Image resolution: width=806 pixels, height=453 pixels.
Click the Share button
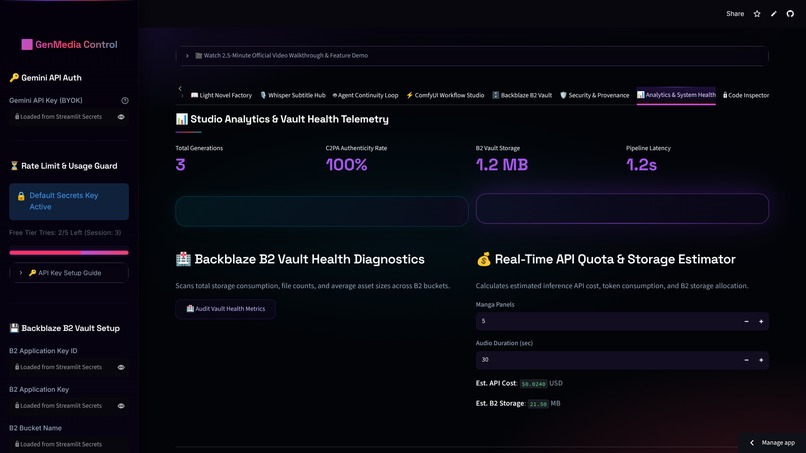(x=735, y=14)
